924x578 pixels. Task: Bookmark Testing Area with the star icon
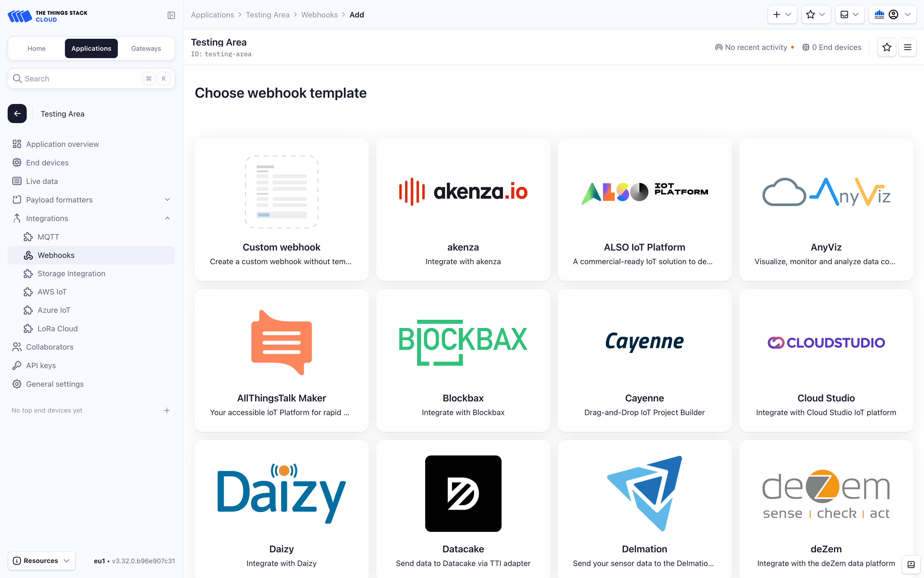[887, 47]
